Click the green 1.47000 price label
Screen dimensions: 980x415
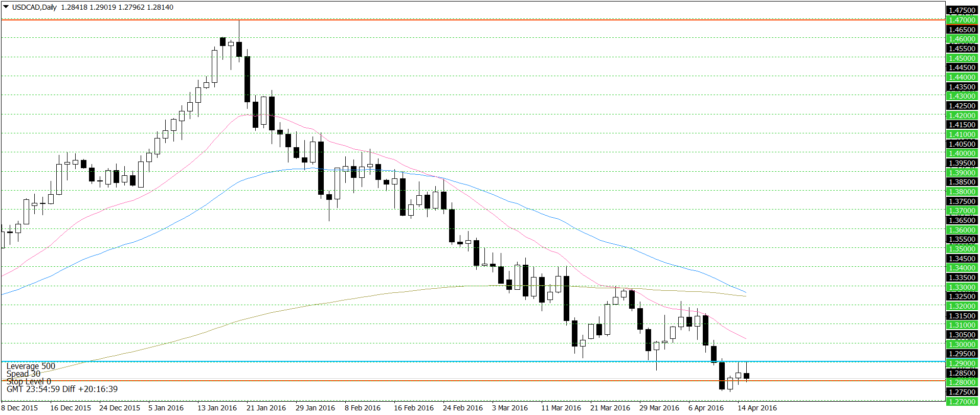(962, 20)
